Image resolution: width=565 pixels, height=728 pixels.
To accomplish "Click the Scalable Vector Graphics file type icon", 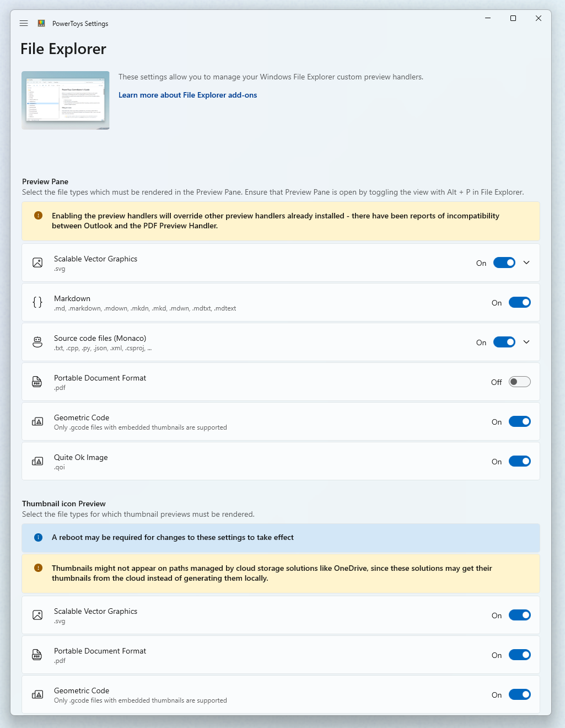I will (x=37, y=263).
